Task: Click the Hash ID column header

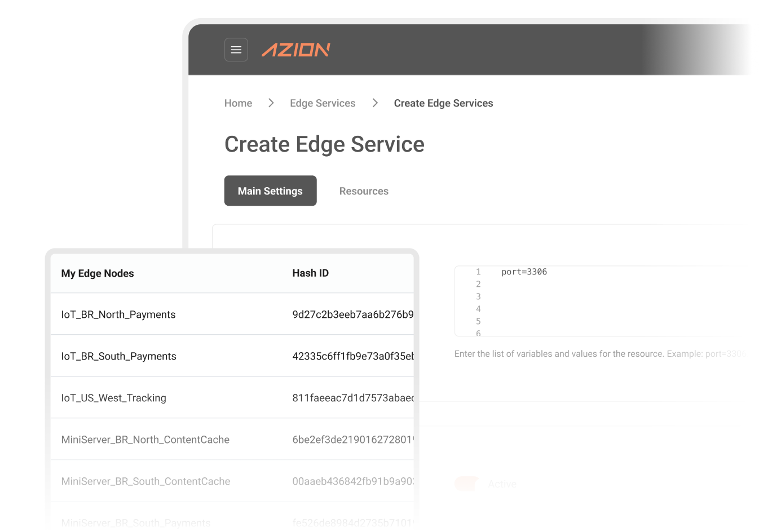Action: [x=310, y=273]
